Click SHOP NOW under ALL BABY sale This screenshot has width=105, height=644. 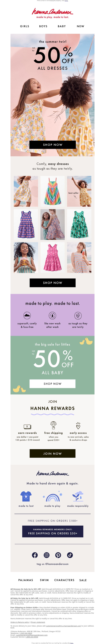[53, 384]
